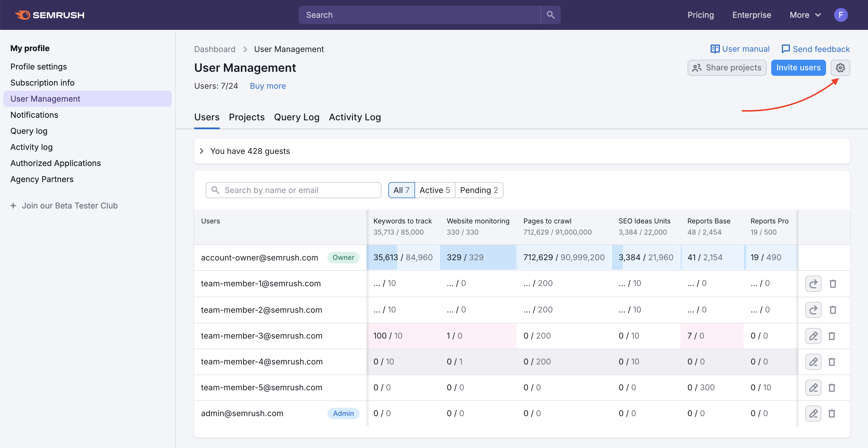The width and height of the screenshot is (868, 448).
Task: Click the search magnifier icon in header
Action: (551, 15)
